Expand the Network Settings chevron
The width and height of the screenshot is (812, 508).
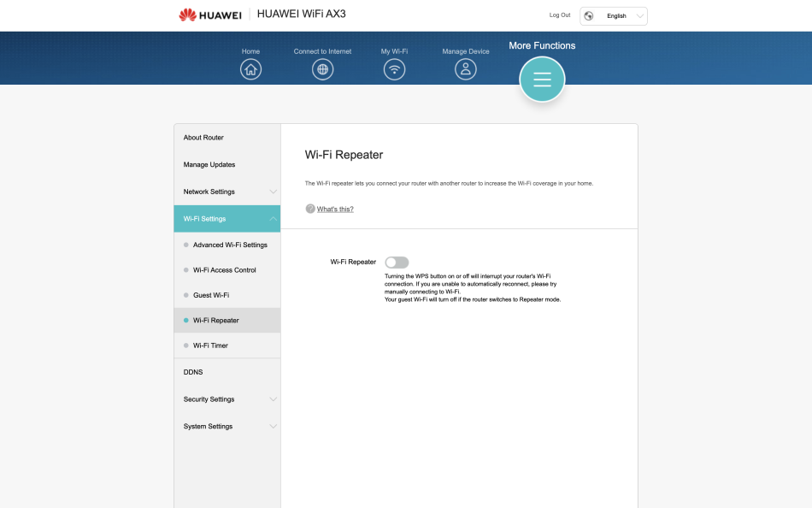pos(273,192)
